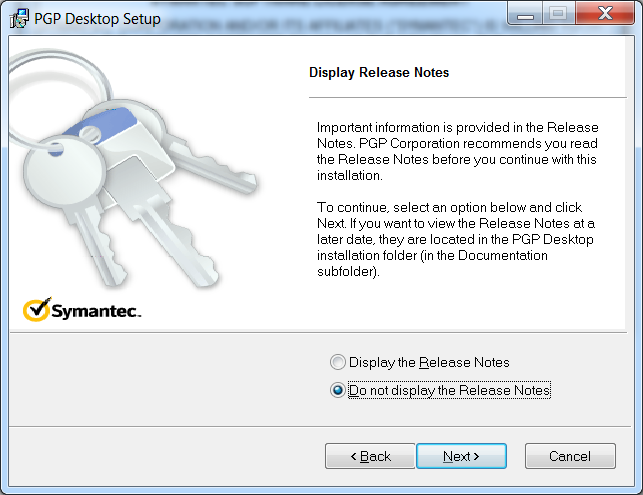The image size is (643, 495).
Task: Minimize the PGP Desktop Setup window
Action: click(525, 14)
